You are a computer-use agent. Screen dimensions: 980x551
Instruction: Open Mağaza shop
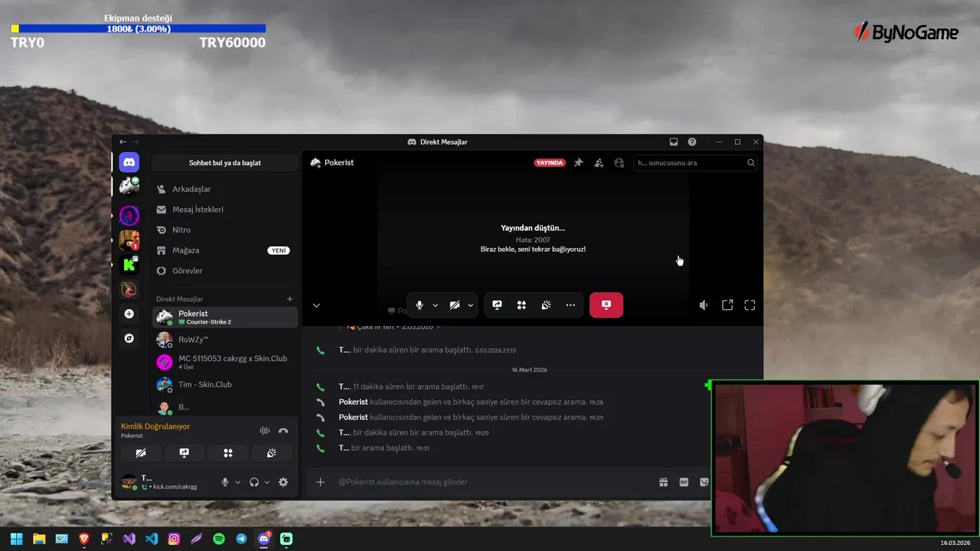tap(224, 250)
